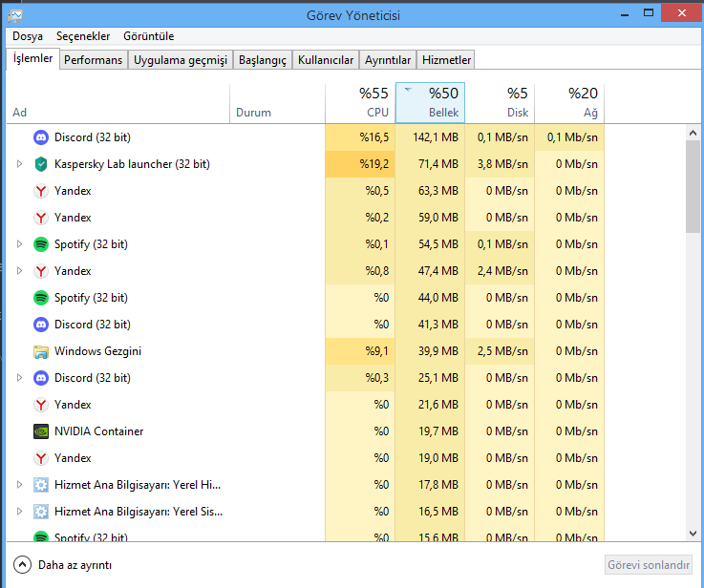704x588 pixels.
Task: Expand the Kaspersky Lab launcher process group
Action: (19, 164)
